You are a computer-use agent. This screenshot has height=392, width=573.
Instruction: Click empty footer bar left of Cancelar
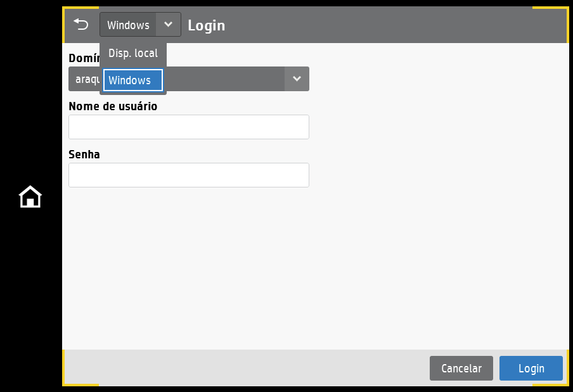click(241, 368)
